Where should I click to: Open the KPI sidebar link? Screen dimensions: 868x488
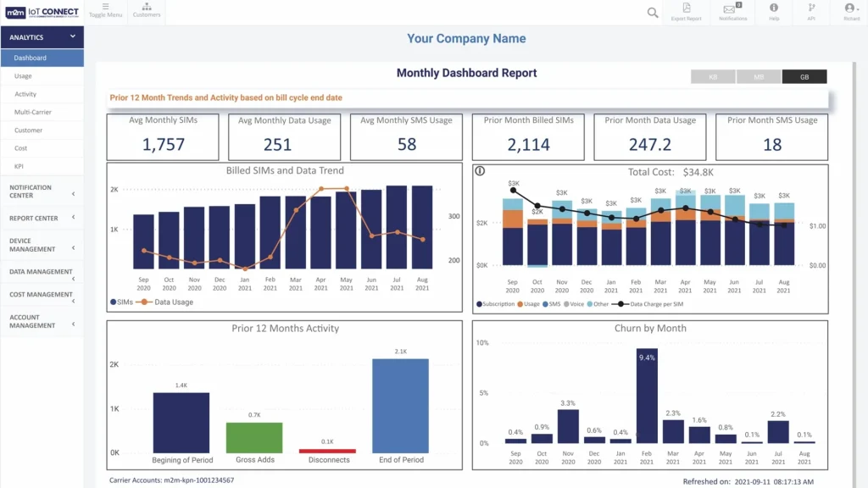19,166
